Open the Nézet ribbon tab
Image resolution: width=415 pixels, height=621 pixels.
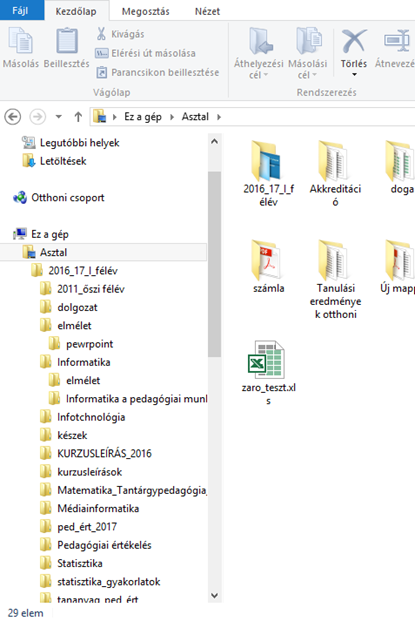click(x=207, y=11)
